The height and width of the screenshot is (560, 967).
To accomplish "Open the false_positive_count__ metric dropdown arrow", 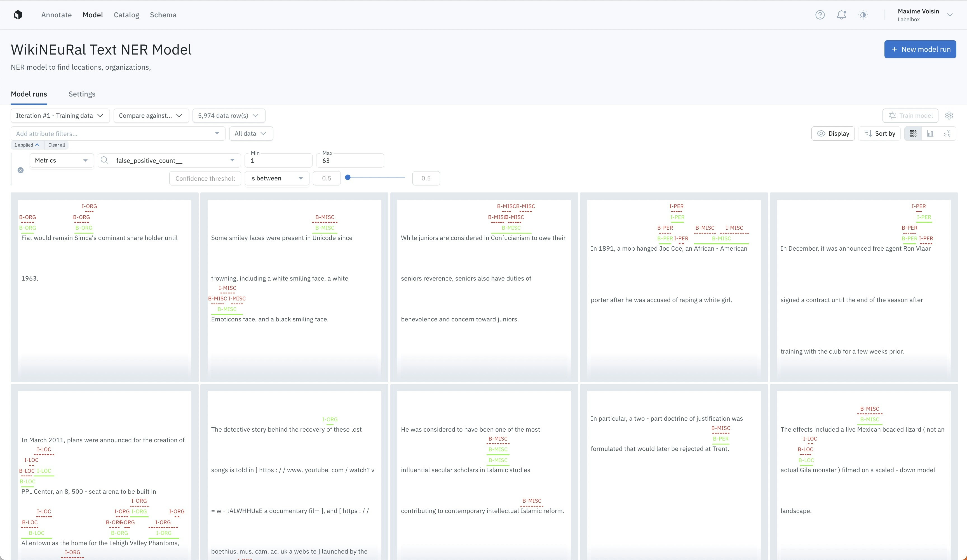I will [232, 160].
